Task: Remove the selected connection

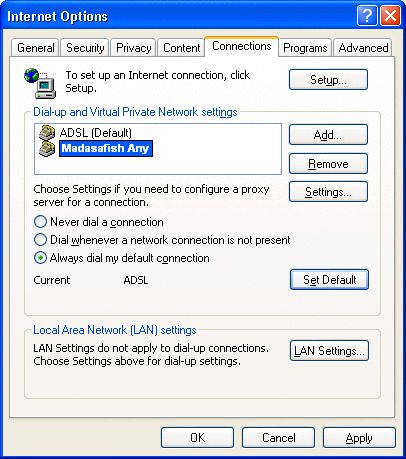Action: coord(328,164)
